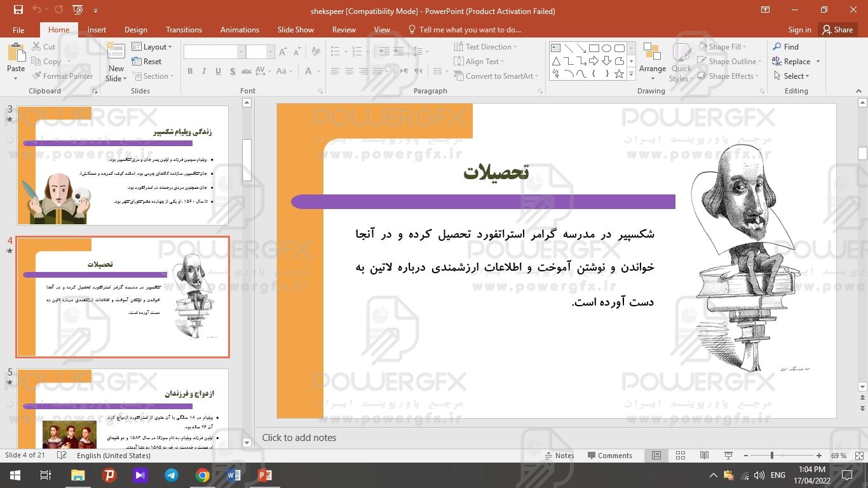Viewport: 868px width, 488px height.
Task: Expand the Layout dropdown
Action: pos(153,47)
